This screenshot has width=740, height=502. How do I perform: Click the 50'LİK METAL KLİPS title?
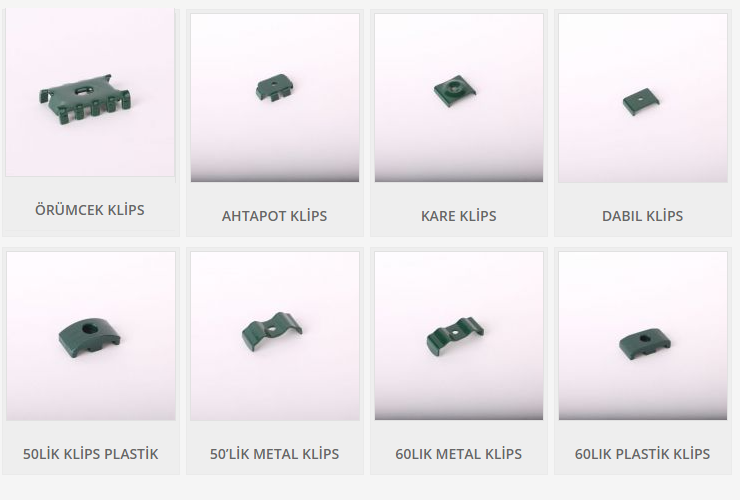[275, 454]
